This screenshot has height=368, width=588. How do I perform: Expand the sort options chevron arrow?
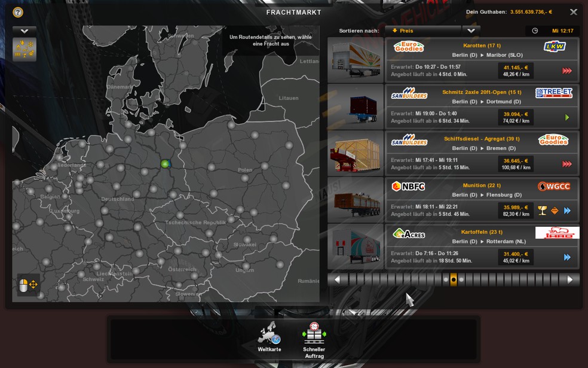click(x=471, y=31)
